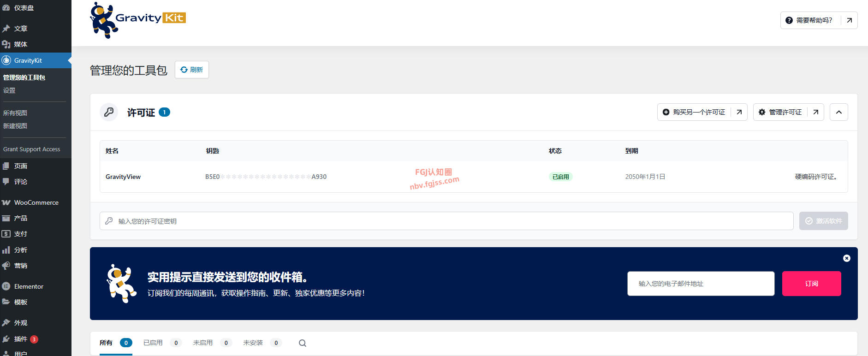The height and width of the screenshot is (356, 868).
Task: Click 管理许可证 button
Action: (x=788, y=112)
